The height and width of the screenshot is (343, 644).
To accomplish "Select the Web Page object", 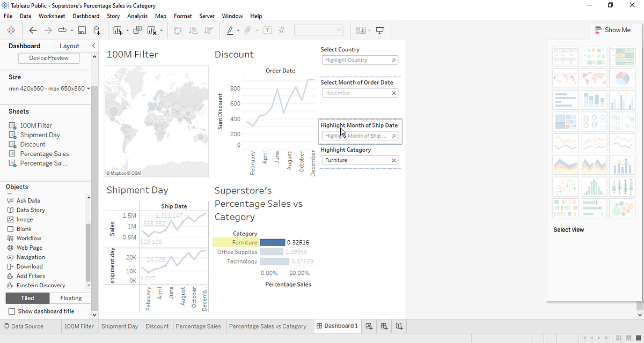I will [29, 248].
